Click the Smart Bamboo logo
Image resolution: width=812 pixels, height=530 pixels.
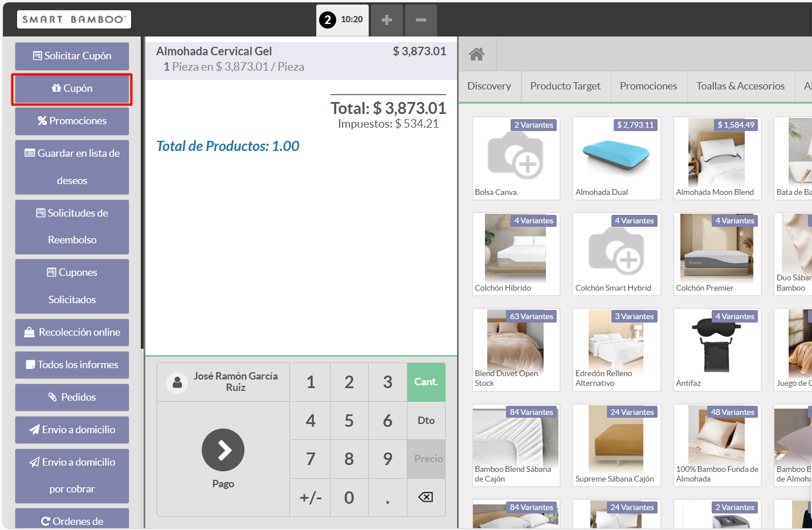pos(74,19)
